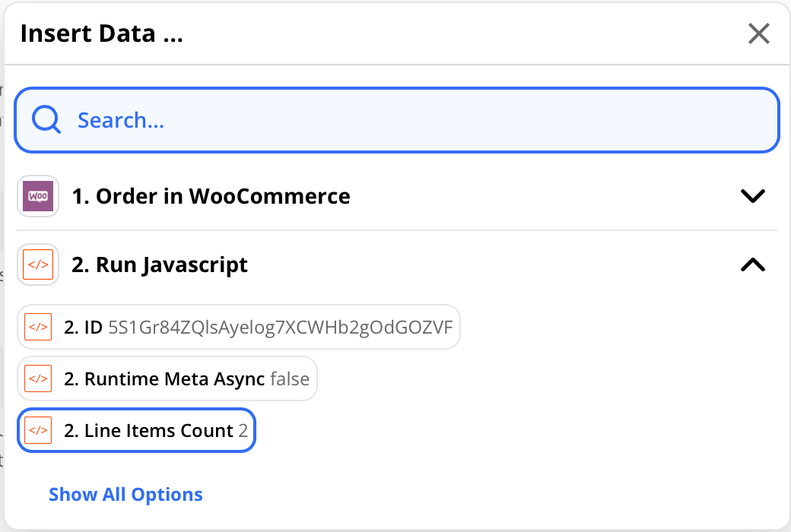Click the code icon beside Runtime Meta Async
The height and width of the screenshot is (532, 791).
38,378
